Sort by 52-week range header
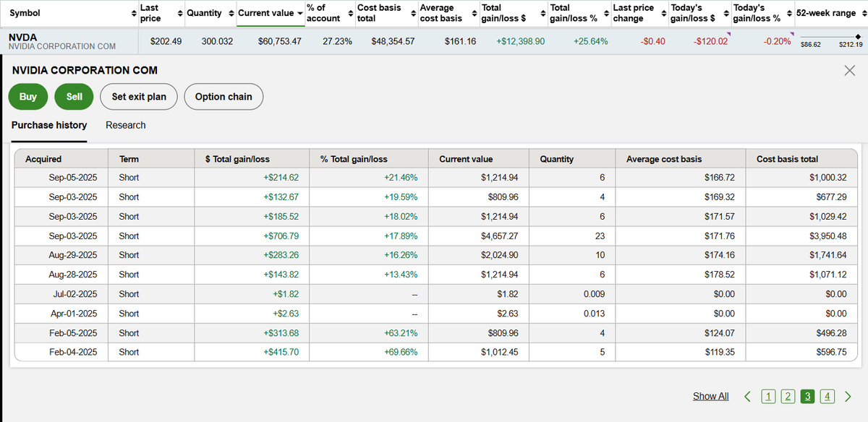This screenshot has width=868, height=422. pyautogui.click(x=825, y=13)
